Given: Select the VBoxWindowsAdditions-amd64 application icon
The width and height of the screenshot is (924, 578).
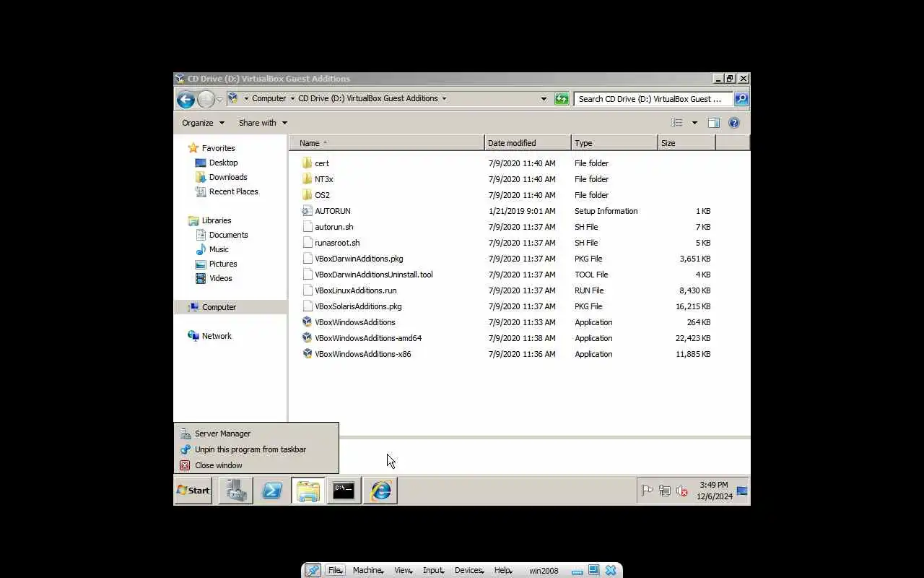Looking at the screenshot, I should tap(307, 338).
